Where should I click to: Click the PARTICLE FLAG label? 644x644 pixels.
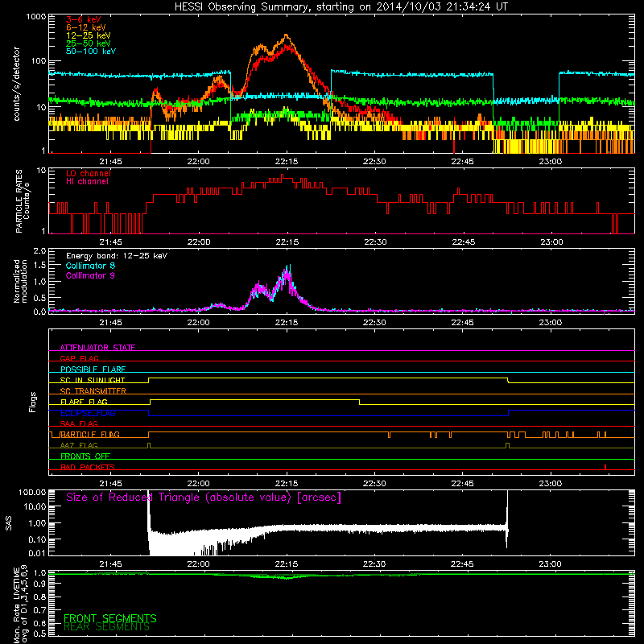tap(90, 435)
